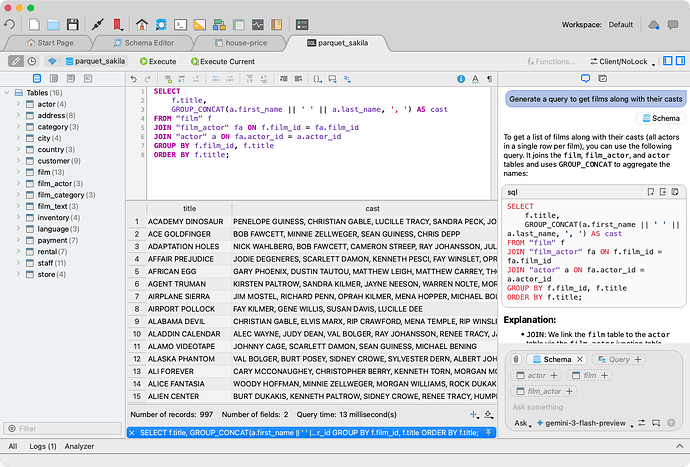Switch to the house-price tab

(x=241, y=43)
